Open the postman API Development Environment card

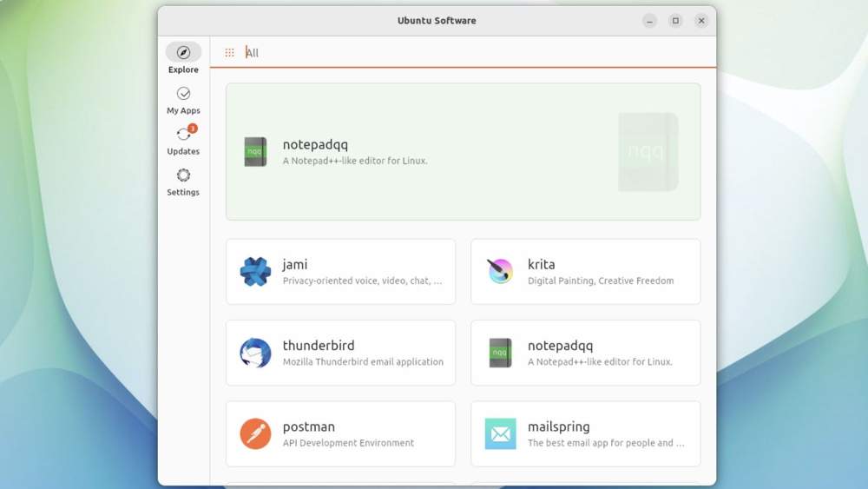[x=340, y=433]
